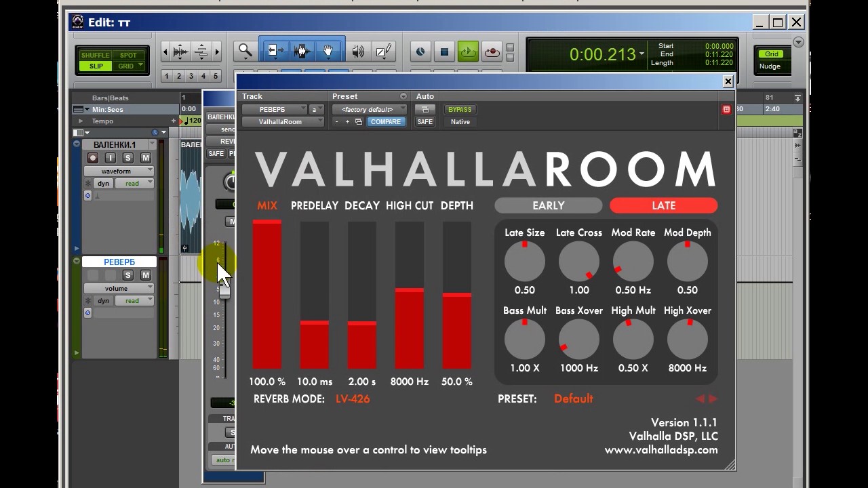Select the Zoomer magnifying glass tool

coord(245,51)
